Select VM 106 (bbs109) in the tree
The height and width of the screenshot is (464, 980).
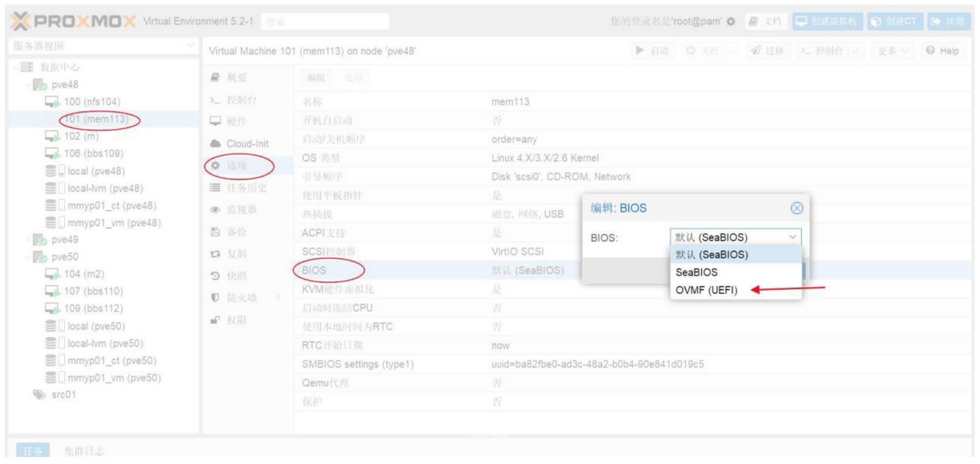94,153
